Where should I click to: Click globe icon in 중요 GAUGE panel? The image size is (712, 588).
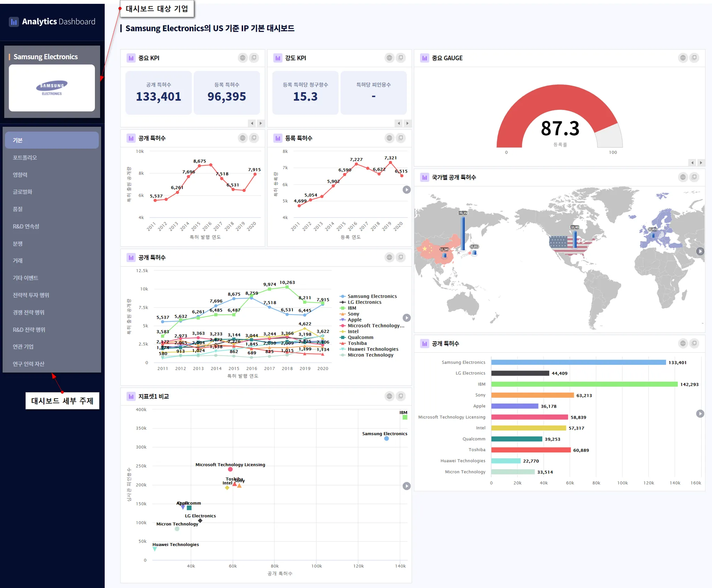click(x=683, y=58)
